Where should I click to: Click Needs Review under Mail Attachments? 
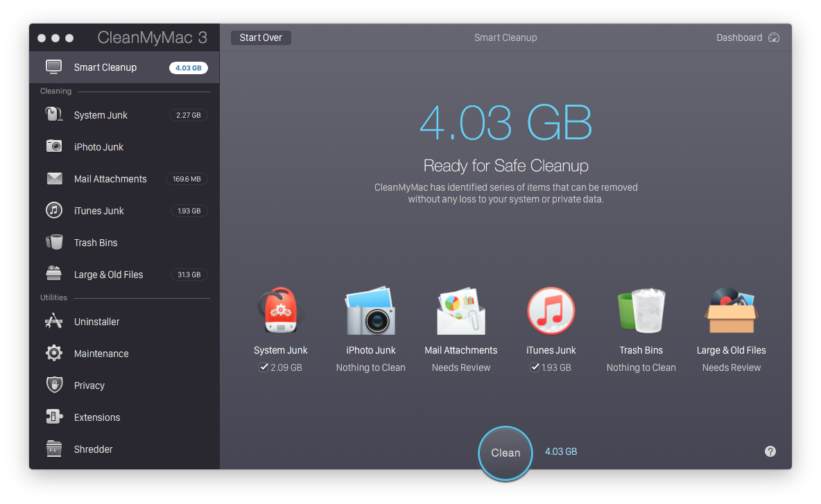tap(460, 367)
